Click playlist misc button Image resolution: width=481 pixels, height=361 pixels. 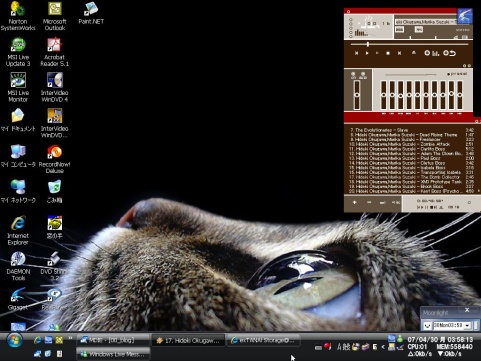coord(396,202)
